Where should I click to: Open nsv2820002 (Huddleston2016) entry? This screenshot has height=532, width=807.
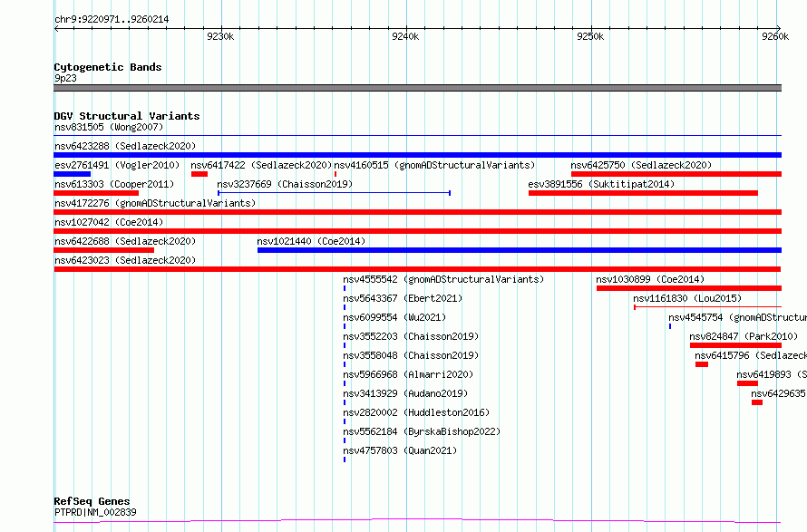coord(416,412)
